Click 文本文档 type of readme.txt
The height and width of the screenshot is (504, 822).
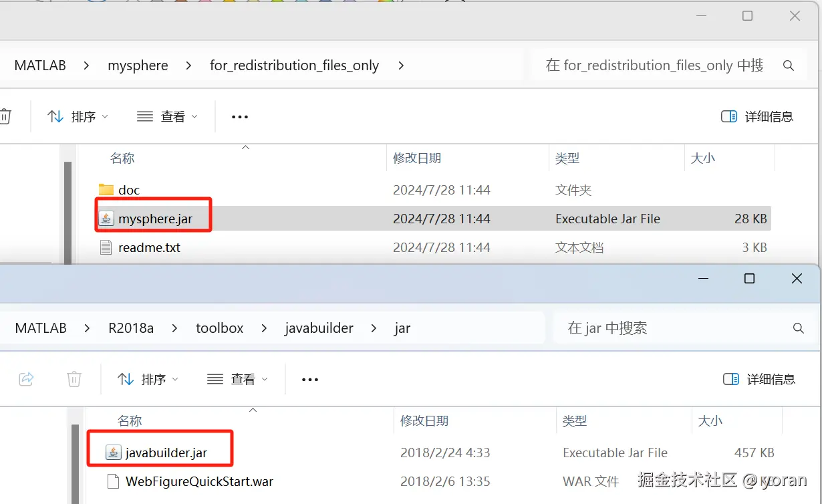[x=579, y=247]
